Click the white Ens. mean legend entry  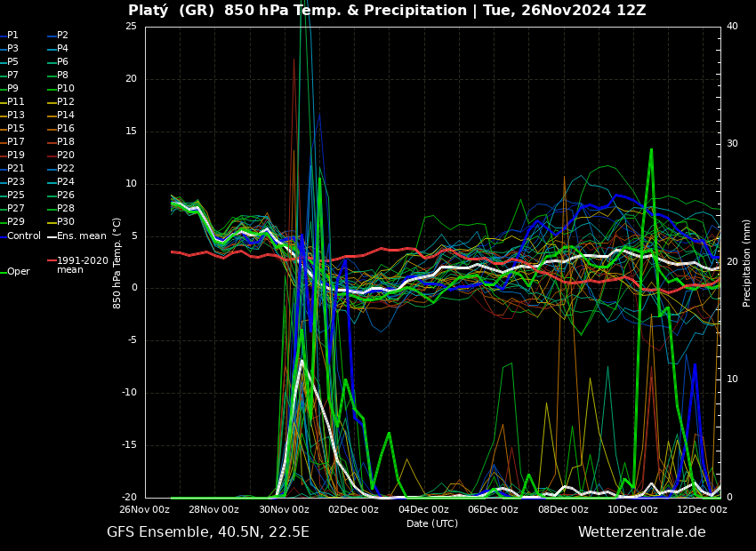coord(81,236)
